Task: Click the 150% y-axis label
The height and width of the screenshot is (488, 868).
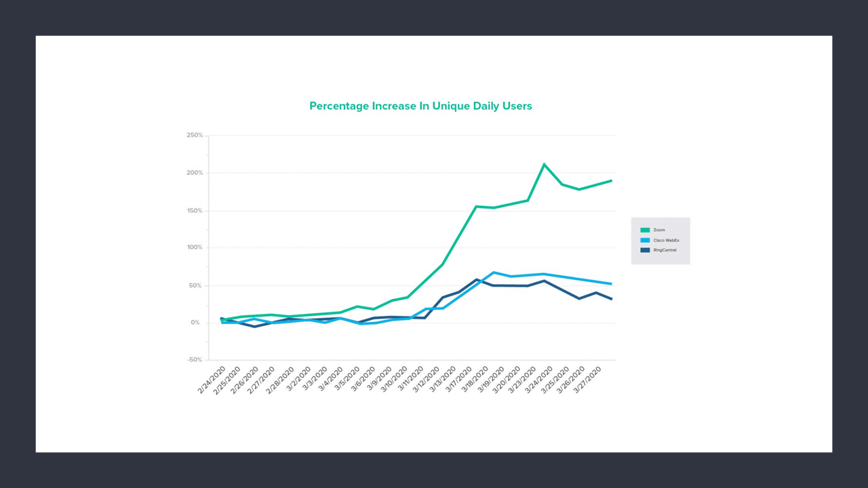Action: [x=195, y=211]
